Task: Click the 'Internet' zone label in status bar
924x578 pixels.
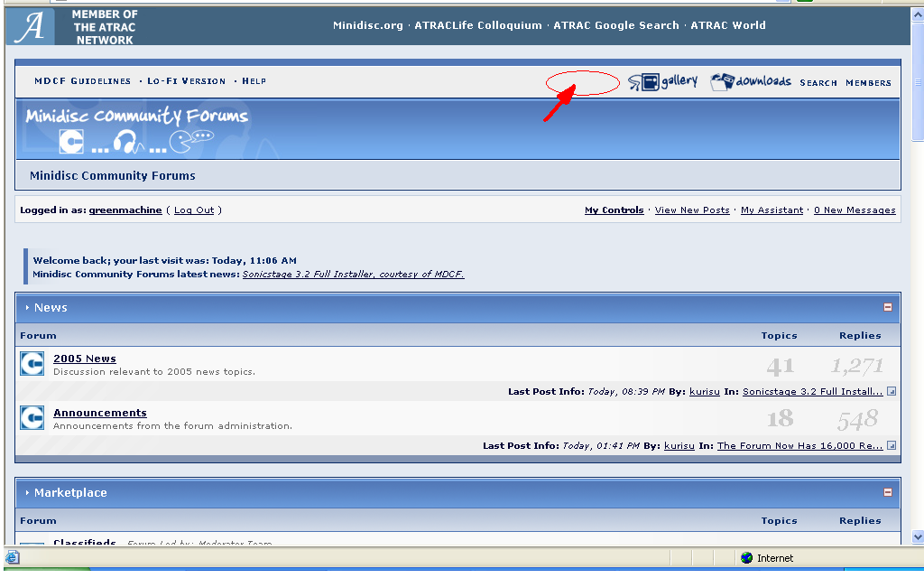Action: coord(775,558)
